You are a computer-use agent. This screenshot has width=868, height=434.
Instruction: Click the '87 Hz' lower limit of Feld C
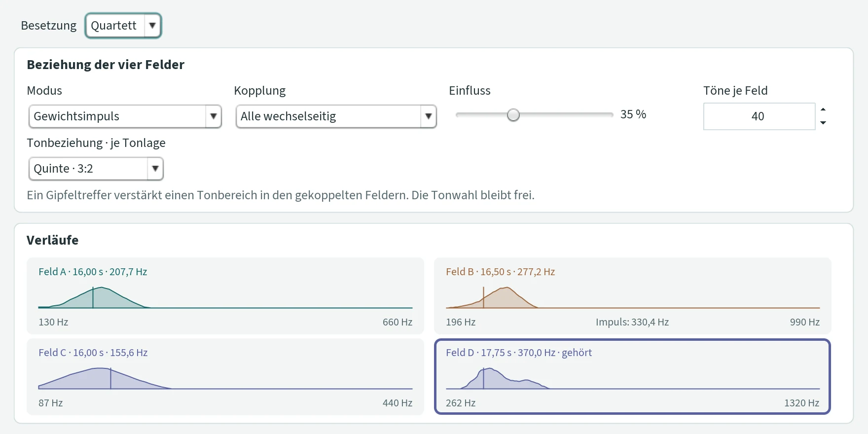[x=51, y=403]
